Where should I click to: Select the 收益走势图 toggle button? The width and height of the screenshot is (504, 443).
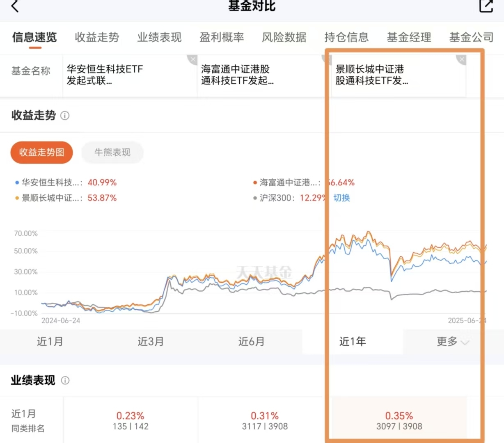coord(41,153)
